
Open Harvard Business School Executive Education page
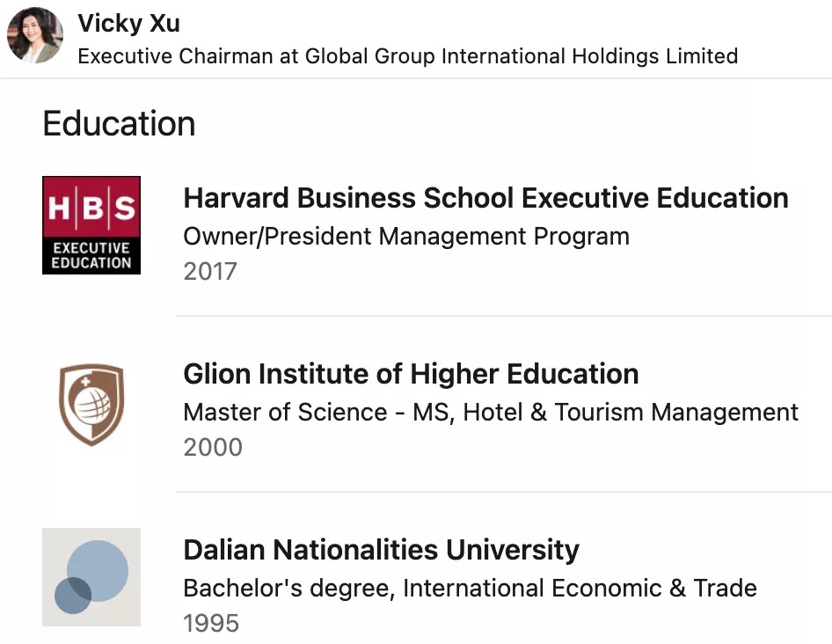tap(485, 198)
